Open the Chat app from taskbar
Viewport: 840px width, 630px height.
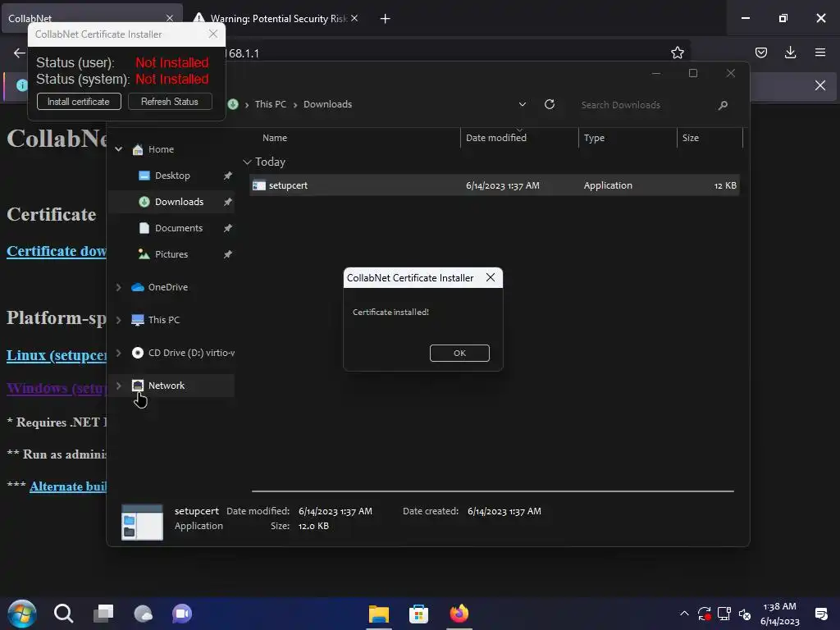[182, 614]
